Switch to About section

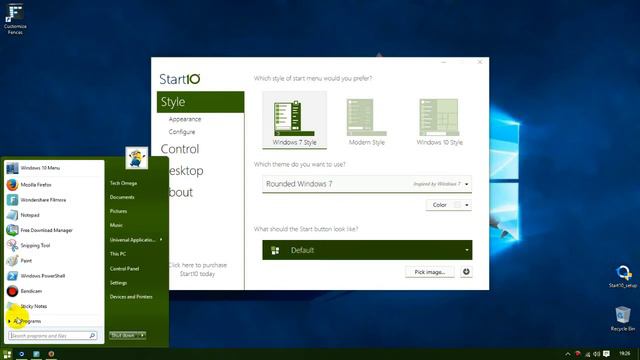point(181,192)
